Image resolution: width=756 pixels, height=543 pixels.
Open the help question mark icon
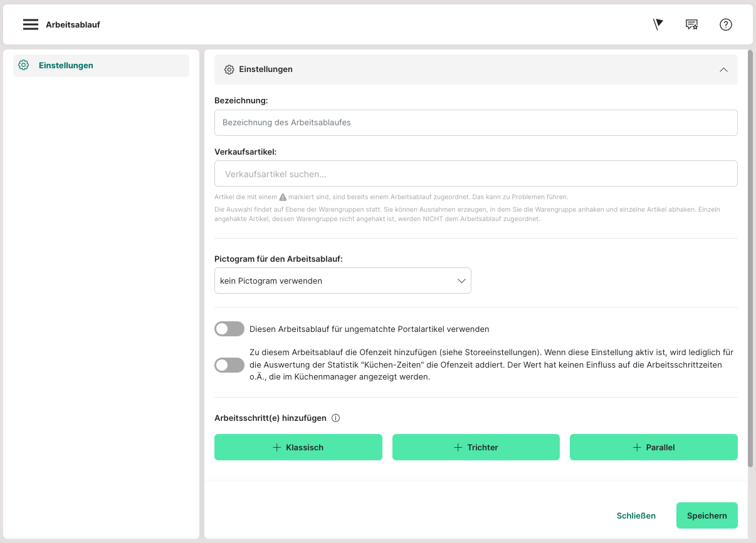(x=726, y=24)
